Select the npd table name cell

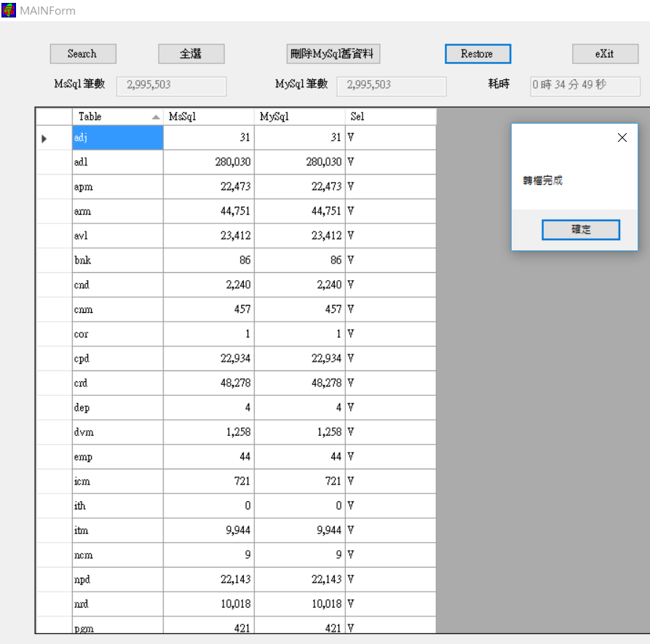[x=118, y=579]
